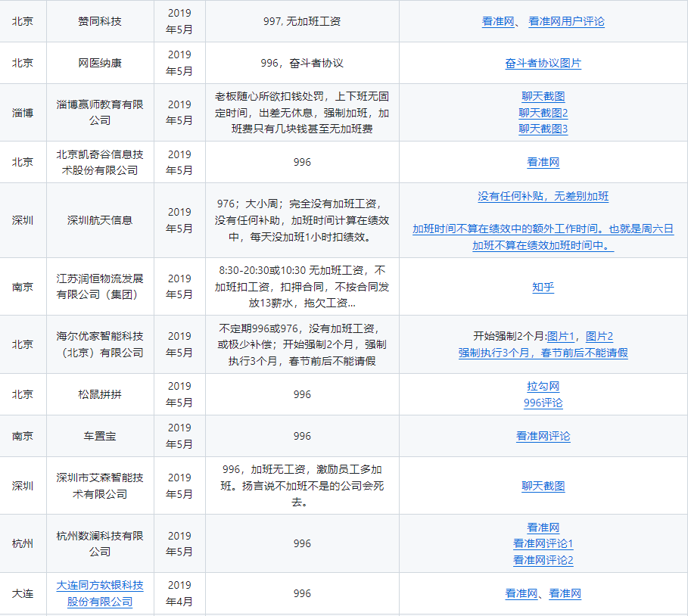Click the 淄博 city cell
The height and width of the screenshot is (616, 688).
click(23, 113)
